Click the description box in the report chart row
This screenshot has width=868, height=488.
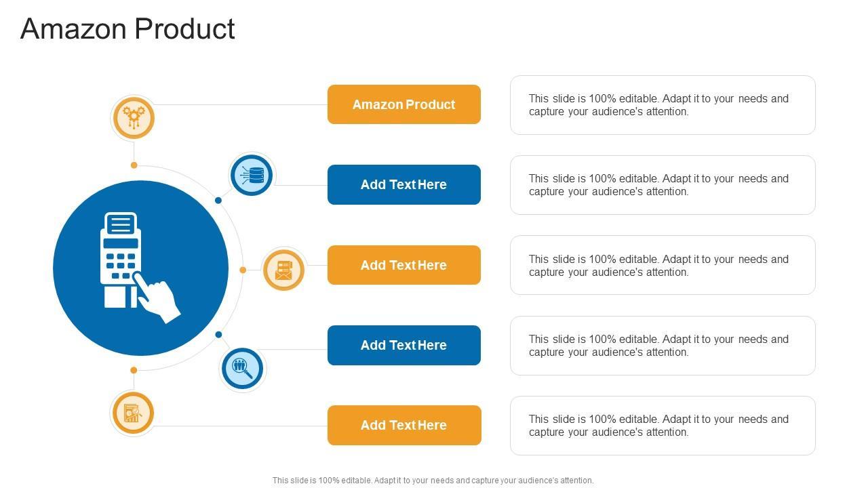click(662, 426)
